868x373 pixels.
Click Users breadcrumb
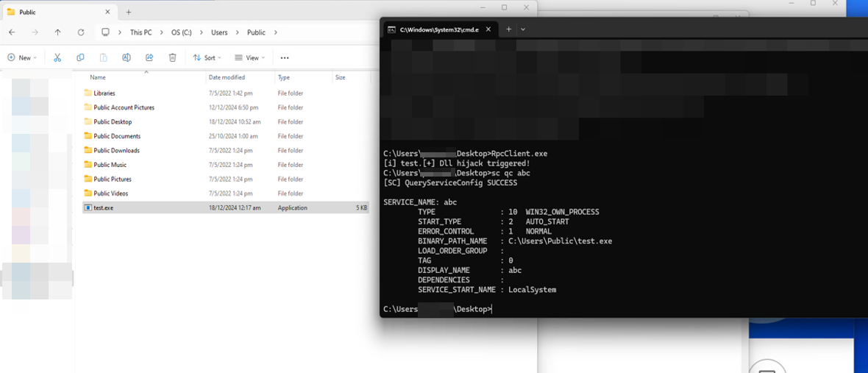(x=219, y=32)
